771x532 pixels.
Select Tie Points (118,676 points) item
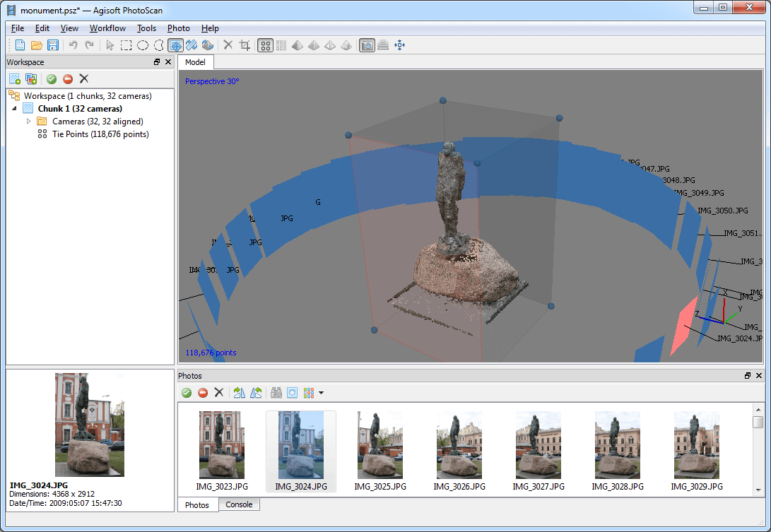point(100,134)
